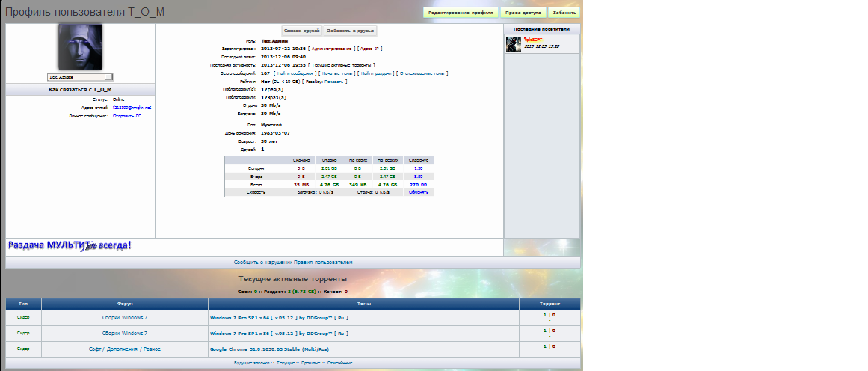The height and width of the screenshot is (371, 868).
Task: Click the "Найти сообщения" link
Action: [295, 73]
